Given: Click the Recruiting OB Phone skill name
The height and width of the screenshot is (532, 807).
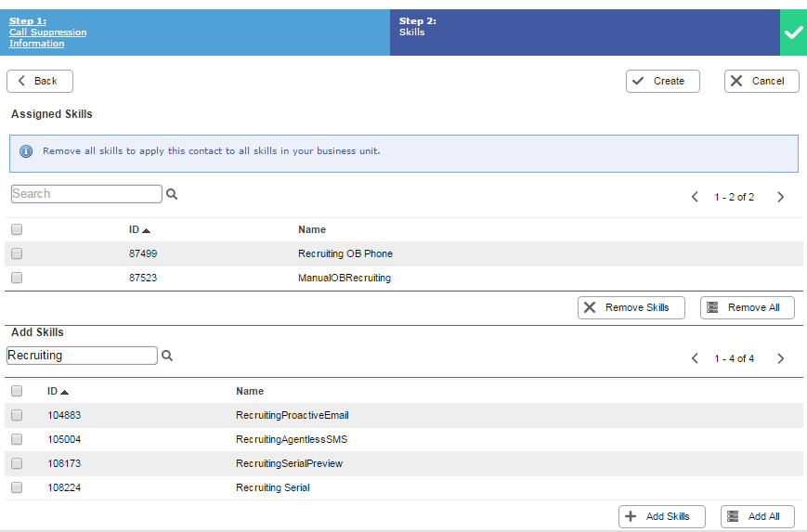Looking at the screenshot, I should (x=345, y=253).
